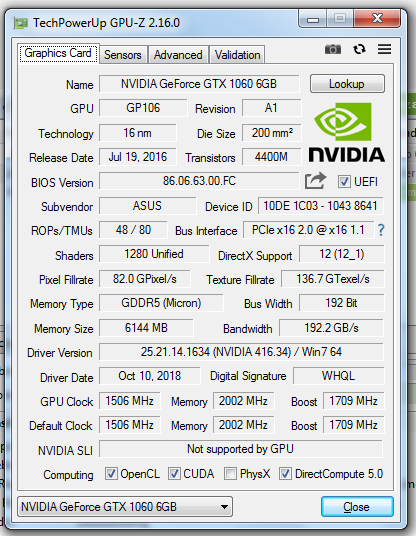Click the Pixel Fillrate field 82.0 GPixel/s
The image size is (416, 536).
(145, 279)
